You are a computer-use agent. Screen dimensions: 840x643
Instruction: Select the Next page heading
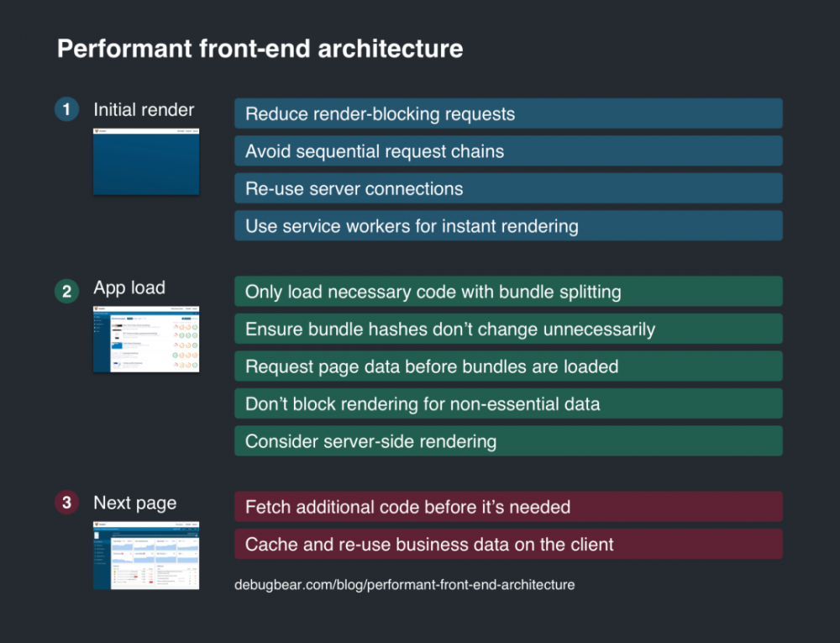coord(135,503)
